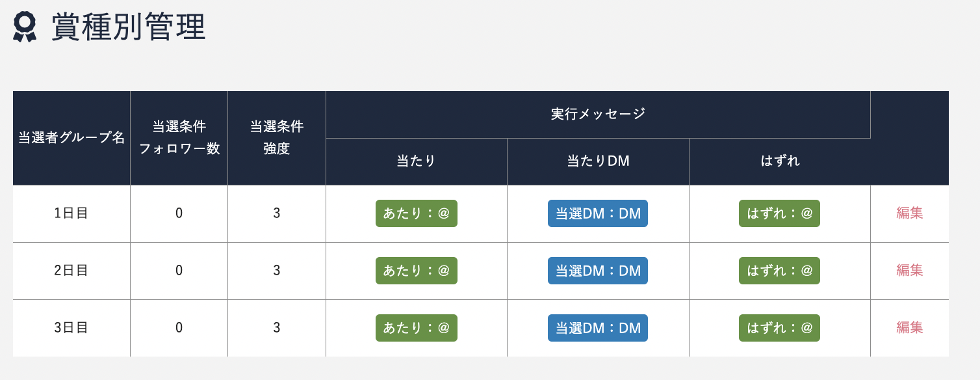This screenshot has width=980, height=380.
Task: Select the あたり：@ badge in 2日目 row
Action: click(x=417, y=271)
